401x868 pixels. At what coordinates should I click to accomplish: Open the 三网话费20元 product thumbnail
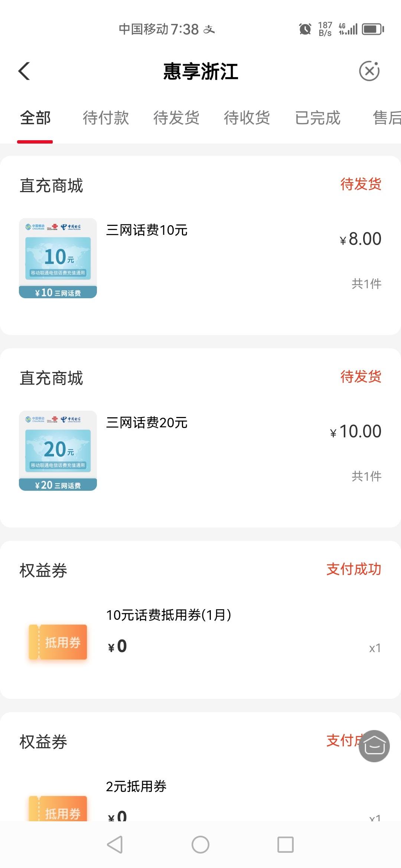58,451
